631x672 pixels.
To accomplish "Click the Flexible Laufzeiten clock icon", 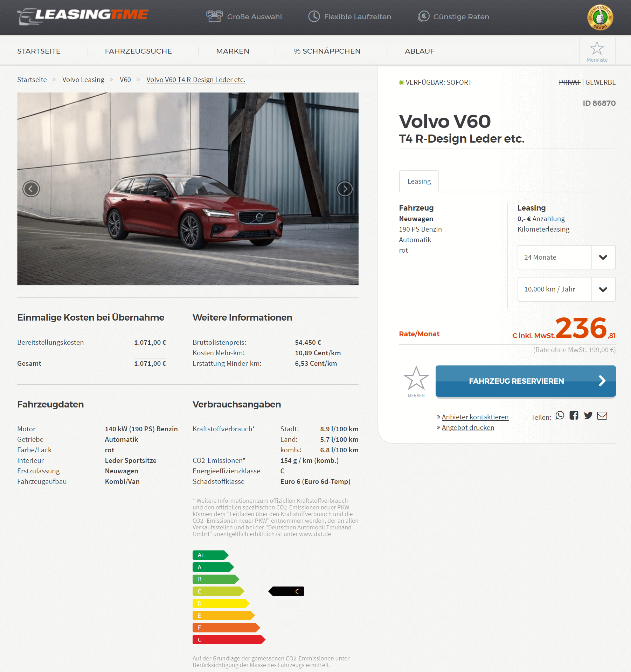I will pyautogui.click(x=314, y=16).
